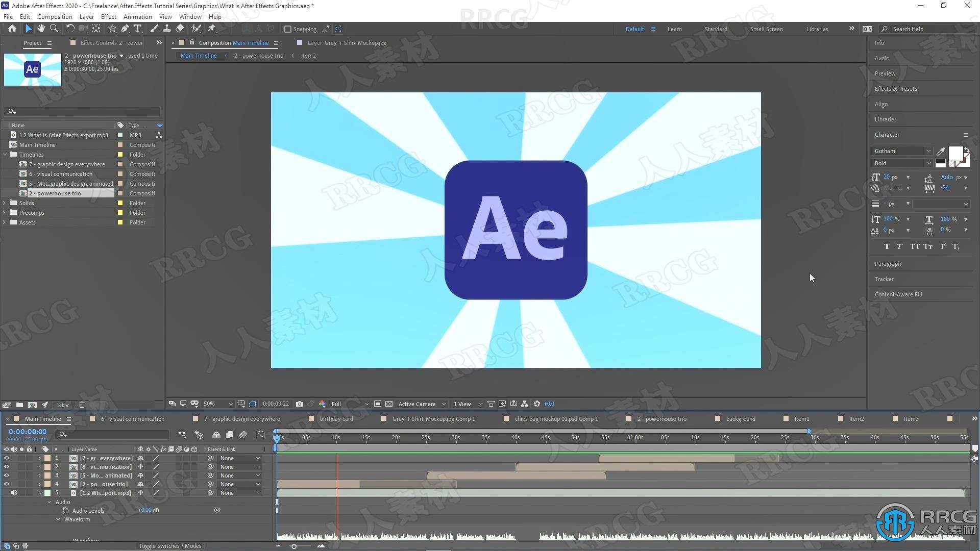Delete the selected project item with the trash icon
Viewport: 980px width, 551px height.
click(x=82, y=405)
